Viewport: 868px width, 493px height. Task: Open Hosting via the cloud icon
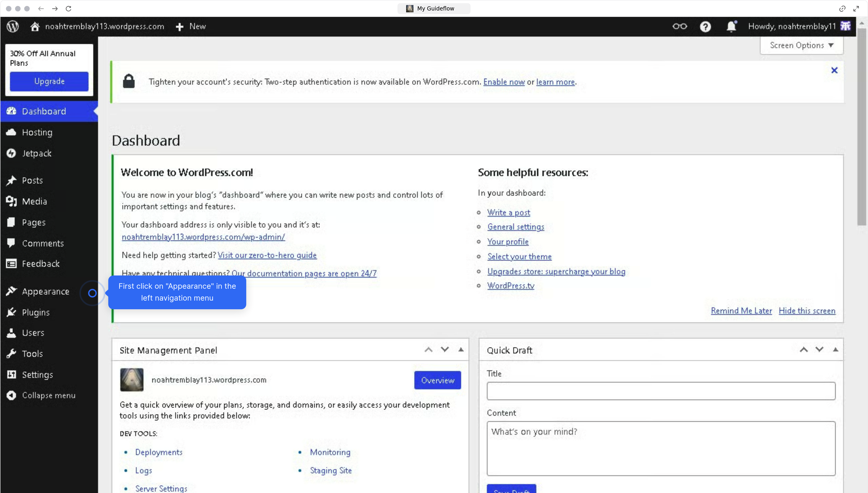11,132
